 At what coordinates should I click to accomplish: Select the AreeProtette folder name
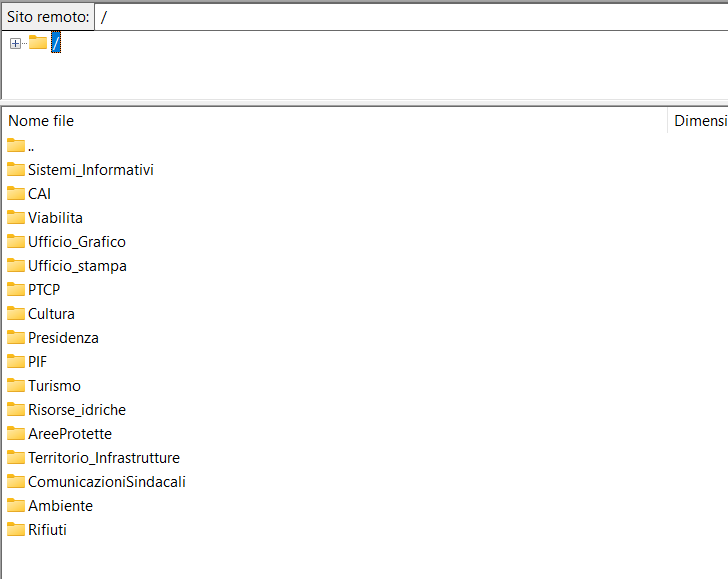point(70,433)
